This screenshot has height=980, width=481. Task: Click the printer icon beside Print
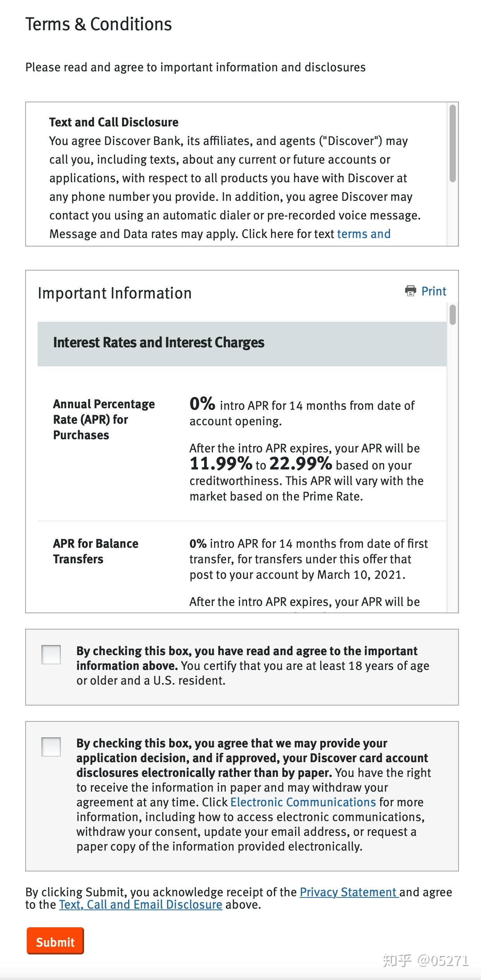coord(410,291)
